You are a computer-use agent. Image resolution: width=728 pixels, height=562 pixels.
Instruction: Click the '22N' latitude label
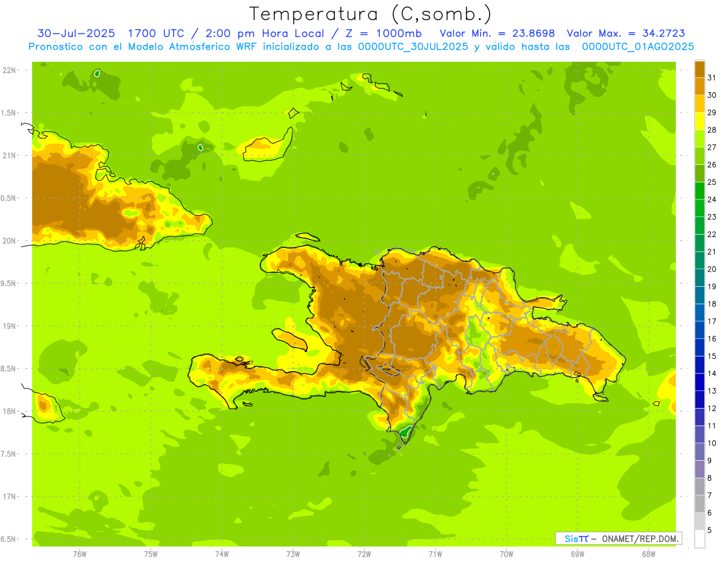point(9,70)
